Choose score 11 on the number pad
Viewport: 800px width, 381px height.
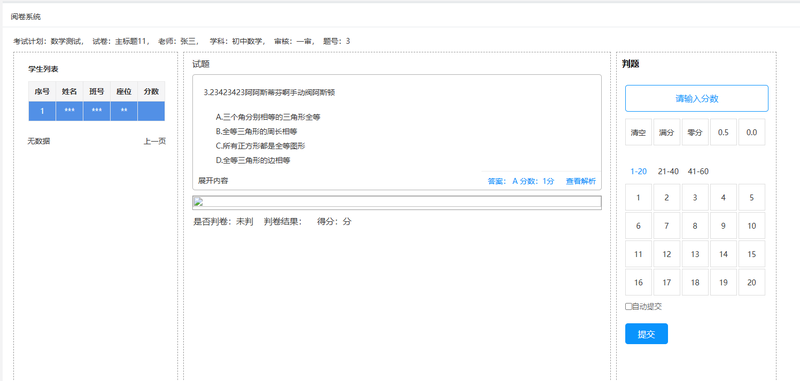tap(638, 254)
